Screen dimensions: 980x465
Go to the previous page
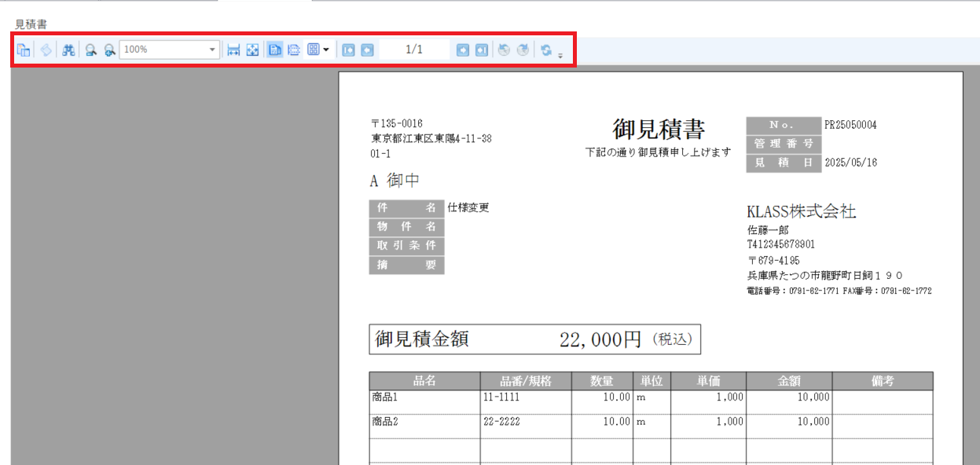point(367,49)
